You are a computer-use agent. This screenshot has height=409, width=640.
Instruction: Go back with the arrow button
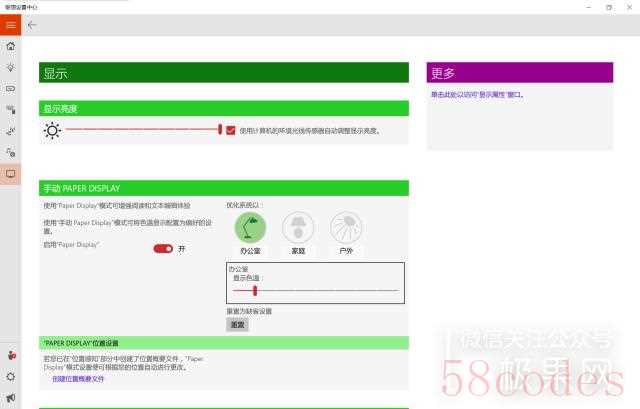33,25
